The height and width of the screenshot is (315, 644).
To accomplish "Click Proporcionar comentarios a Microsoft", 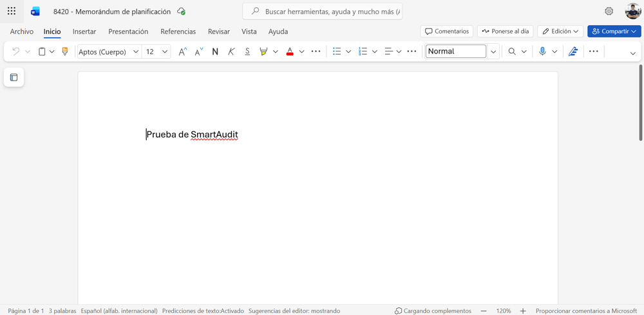I will (587, 311).
